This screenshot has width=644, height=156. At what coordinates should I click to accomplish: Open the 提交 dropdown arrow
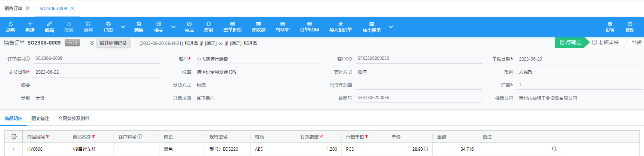[173, 27]
